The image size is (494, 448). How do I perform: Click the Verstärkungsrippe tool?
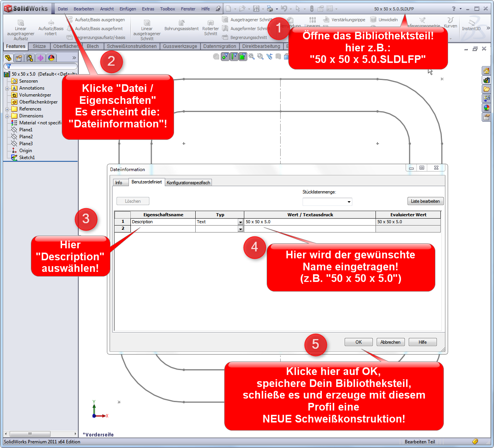tap(344, 20)
